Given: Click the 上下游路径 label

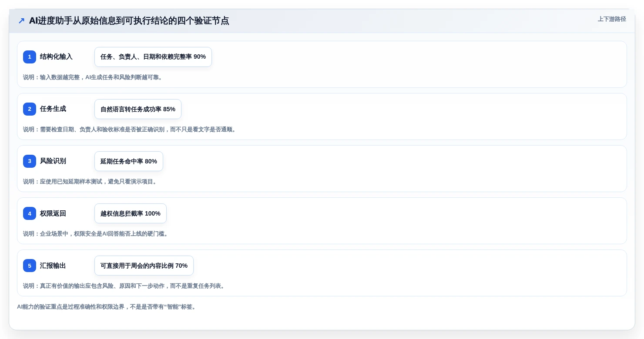Looking at the screenshot, I should tap(612, 19).
